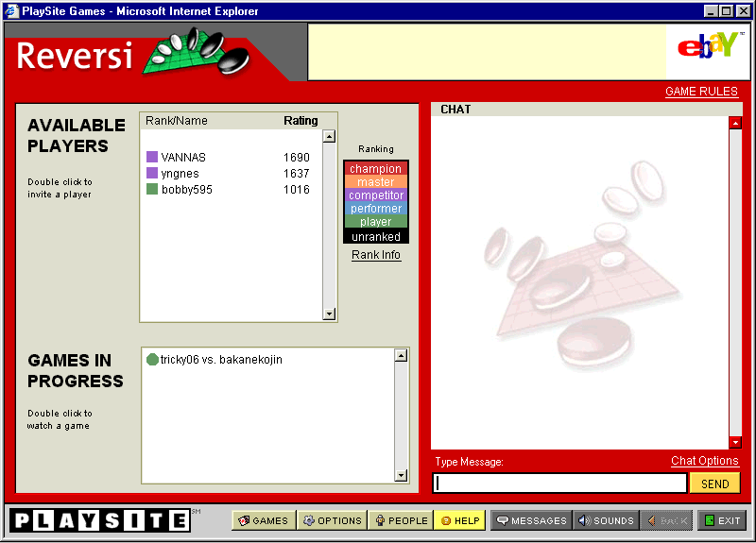Open MESSAGES from bottom toolbar
This screenshot has width=756, height=543.
(x=531, y=520)
